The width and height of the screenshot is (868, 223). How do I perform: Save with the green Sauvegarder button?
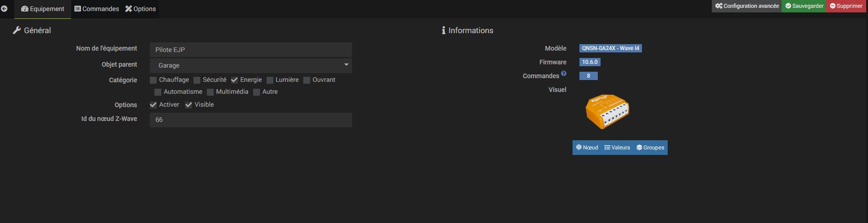point(804,6)
